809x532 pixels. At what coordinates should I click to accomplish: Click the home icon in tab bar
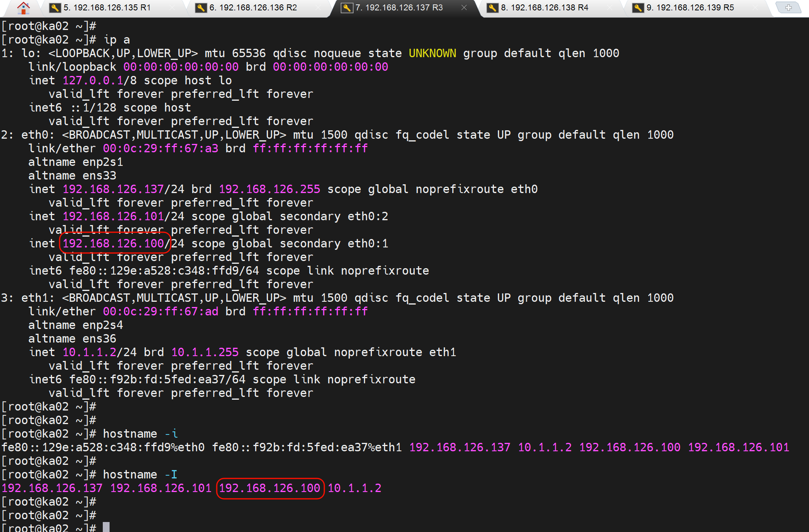click(x=23, y=8)
